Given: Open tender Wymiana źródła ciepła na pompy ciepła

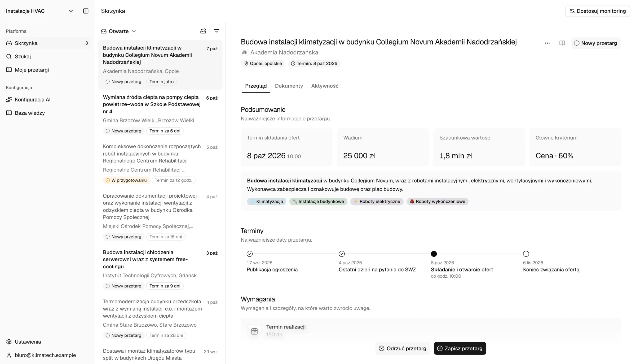Looking at the screenshot, I should tap(160, 114).
